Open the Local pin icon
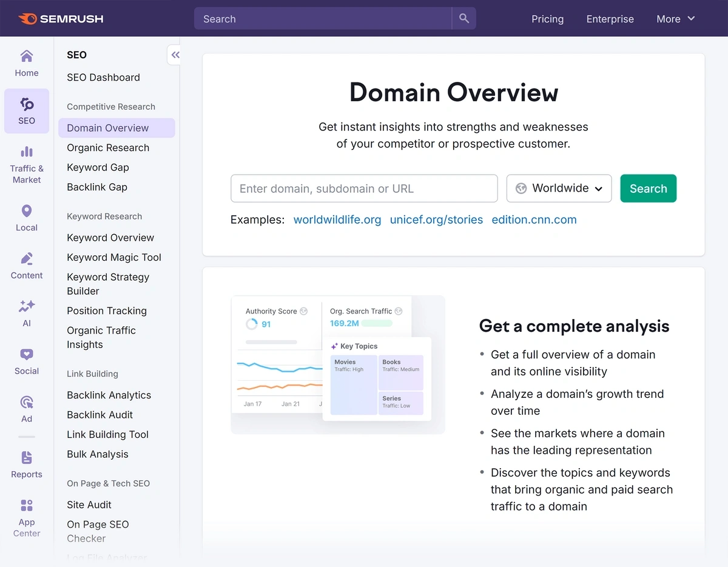This screenshot has height=567, width=728. tap(27, 211)
